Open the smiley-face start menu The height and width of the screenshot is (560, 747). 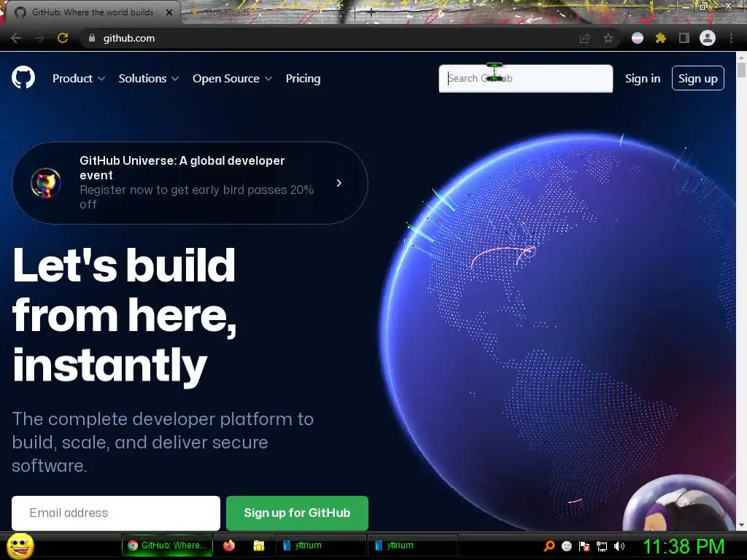(20, 545)
